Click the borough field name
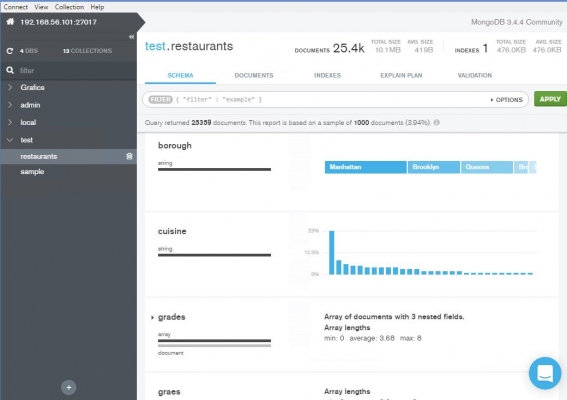This screenshot has height=400, width=567. pyautogui.click(x=175, y=145)
